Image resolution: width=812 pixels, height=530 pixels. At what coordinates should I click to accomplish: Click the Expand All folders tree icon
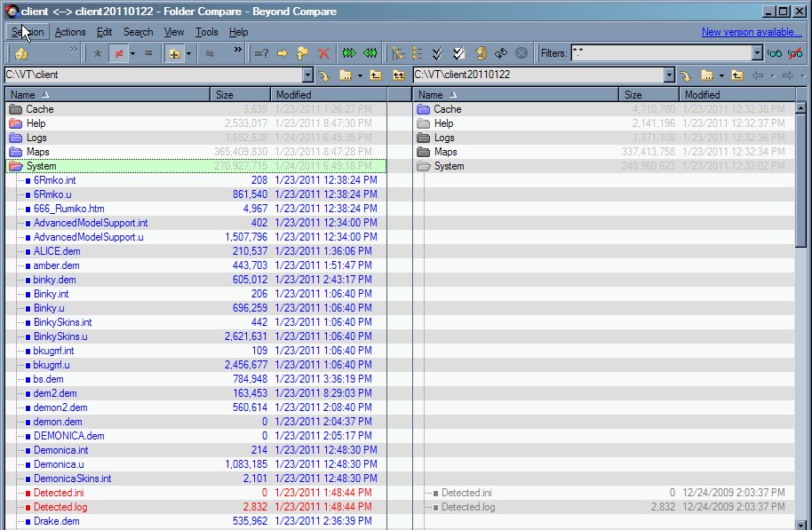[398, 53]
